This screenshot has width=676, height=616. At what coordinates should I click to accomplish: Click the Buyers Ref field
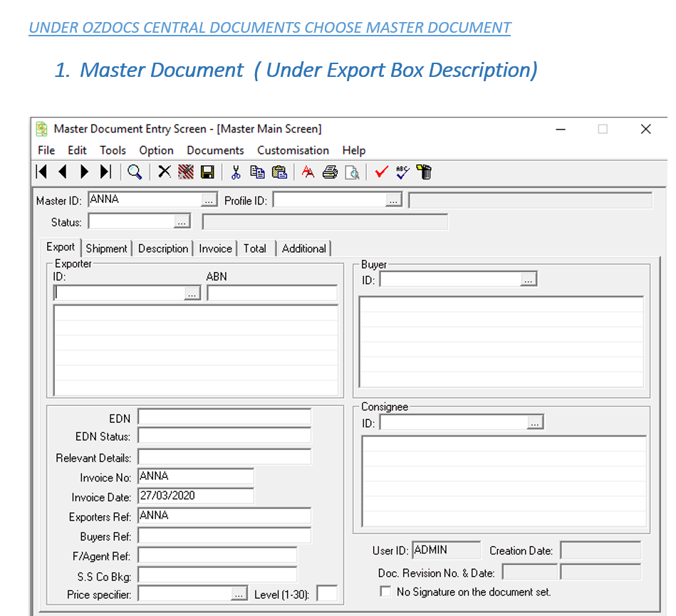pyautogui.click(x=224, y=536)
